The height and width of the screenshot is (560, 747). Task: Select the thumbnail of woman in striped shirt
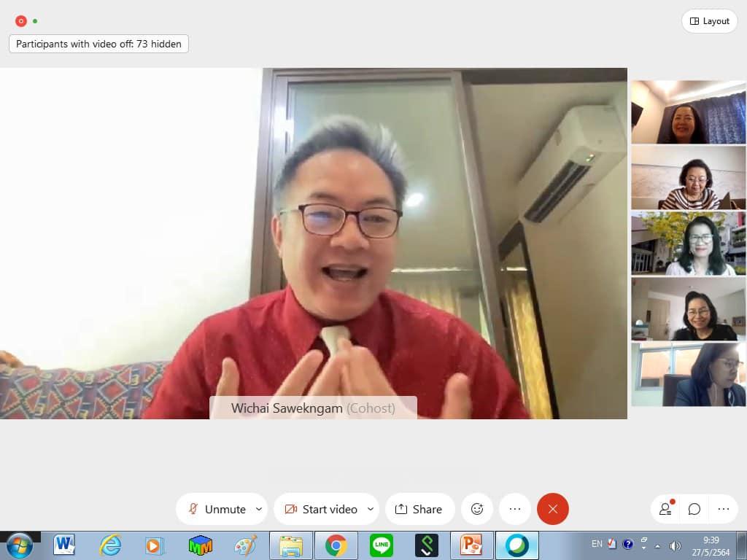pyautogui.click(x=689, y=178)
